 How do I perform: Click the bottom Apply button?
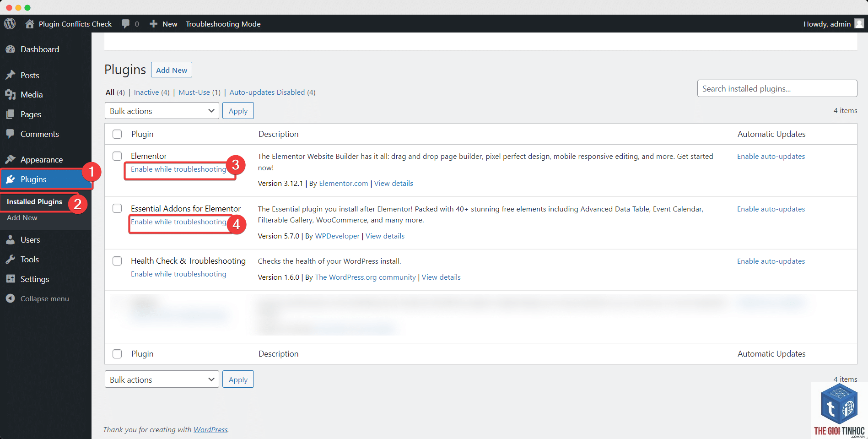(x=238, y=379)
